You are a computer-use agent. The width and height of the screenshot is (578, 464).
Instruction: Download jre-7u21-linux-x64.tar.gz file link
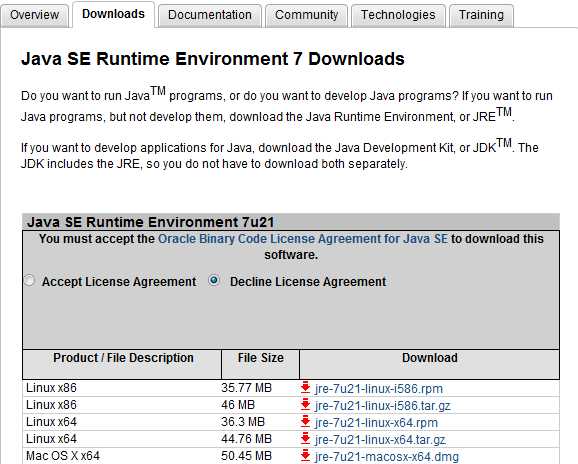pos(380,440)
